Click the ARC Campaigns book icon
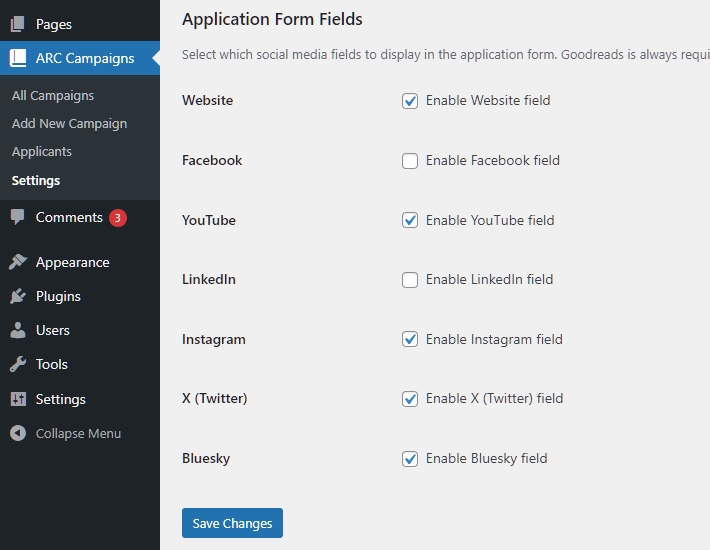 18,58
